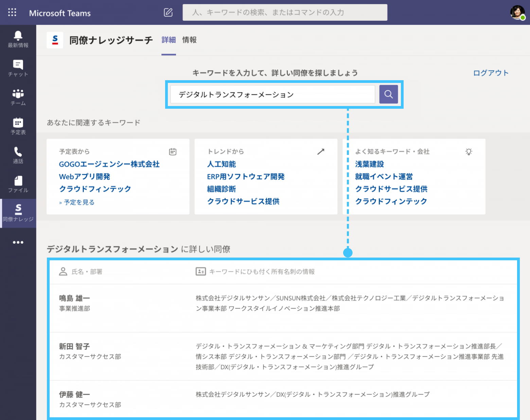
Task: Select keyword Webアプリ開発
Action: (x=85, y=177)
